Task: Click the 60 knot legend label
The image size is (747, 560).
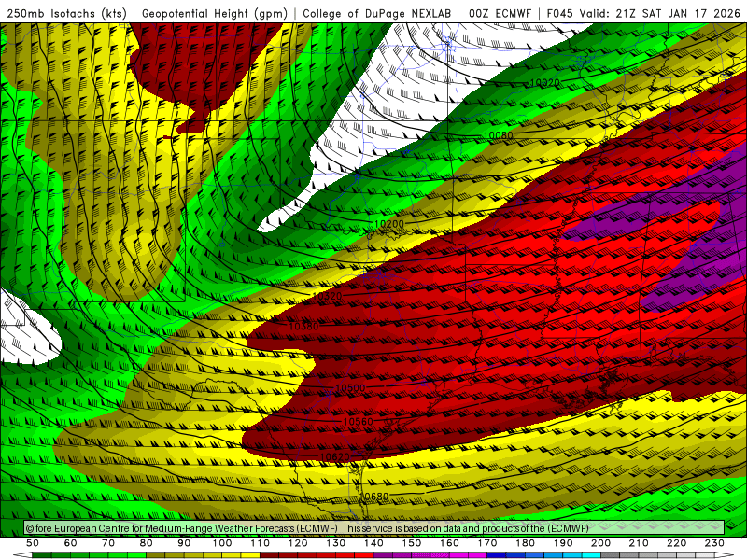Action: (71, 543)
